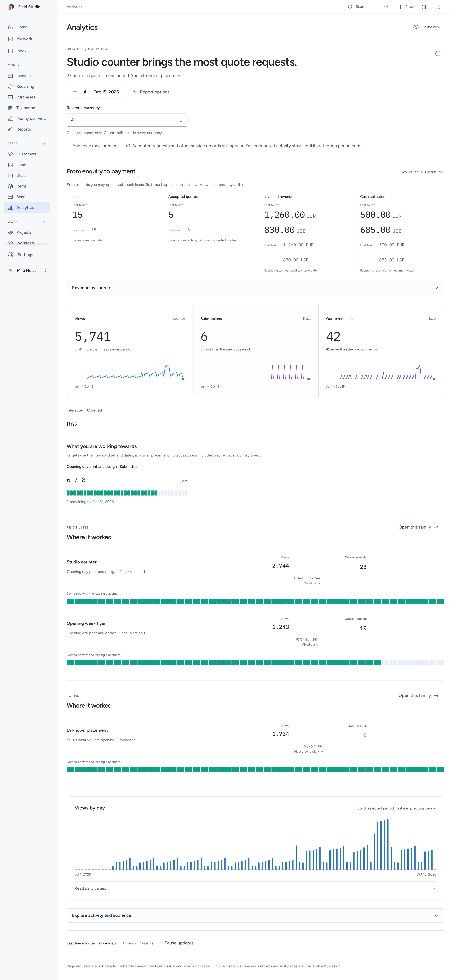Click the Analytics breadcrumb
The image size is (453, 980).
75,7
